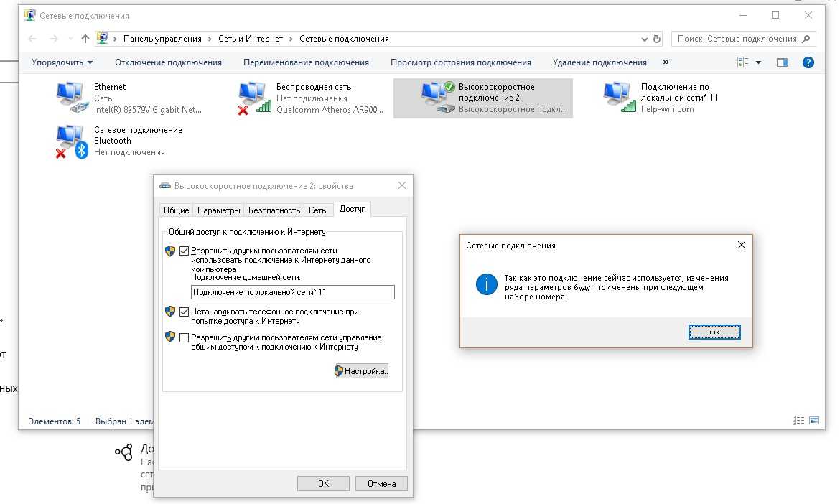Open the Параметры tab
The height and width of the screenshot is (504, 840).
[218, 210]
